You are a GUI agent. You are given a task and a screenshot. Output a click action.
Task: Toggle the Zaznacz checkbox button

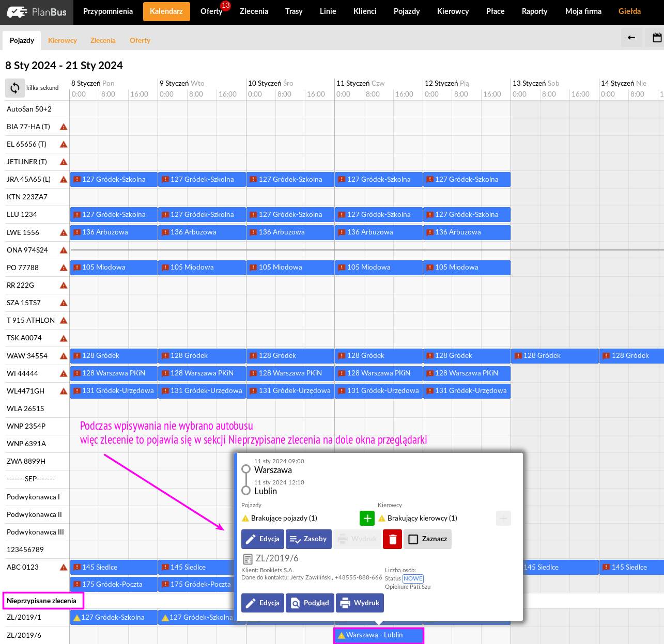tap(427, 539)
